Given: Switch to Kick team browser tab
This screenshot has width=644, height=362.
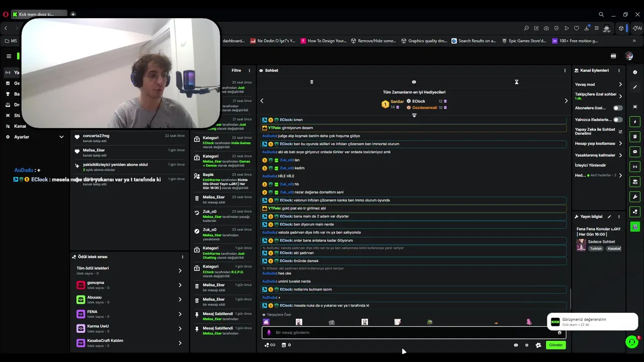Looking at the screenshot, I should (39, 14).
